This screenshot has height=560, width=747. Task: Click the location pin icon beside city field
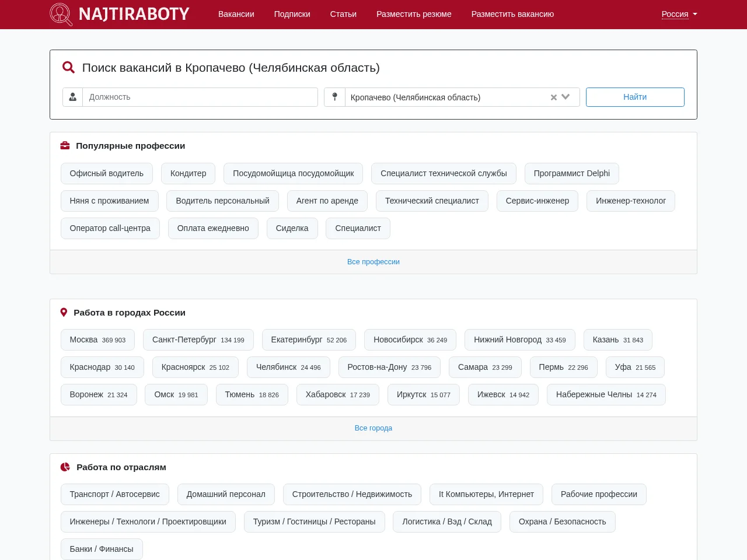[x=334, y=97]
